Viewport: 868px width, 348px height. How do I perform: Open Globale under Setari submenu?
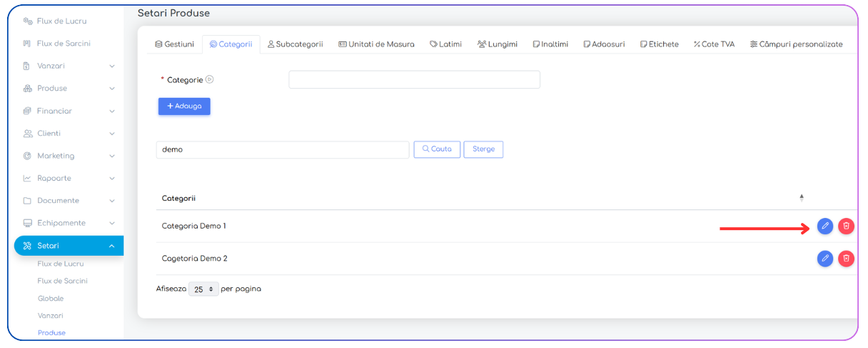[x=51, y=299]
